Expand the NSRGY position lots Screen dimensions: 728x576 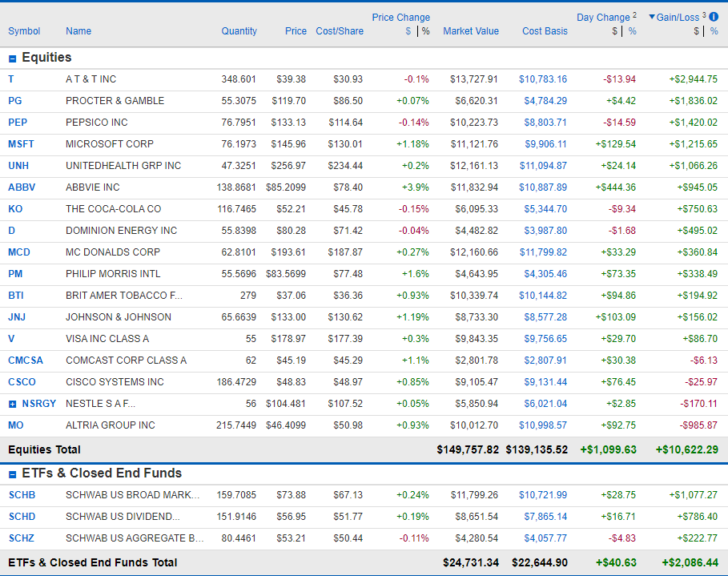pyautogui.click(x=13, y=404)
